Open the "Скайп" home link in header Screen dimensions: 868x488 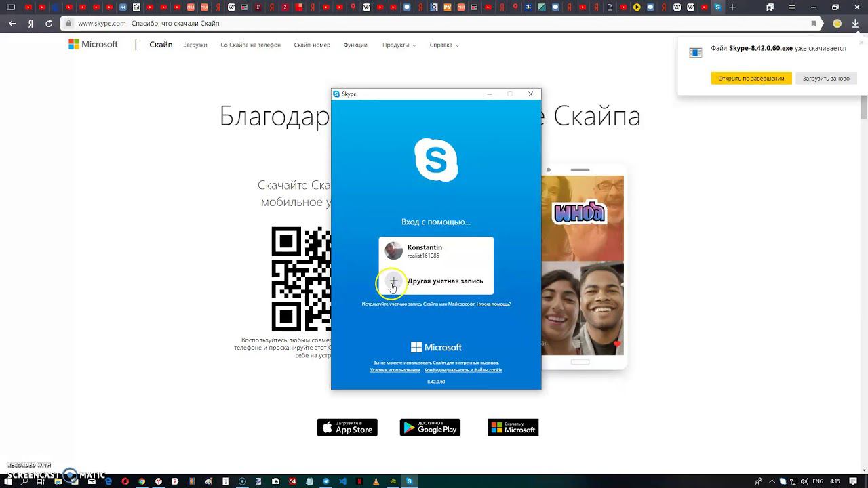[x=161, y=45]
